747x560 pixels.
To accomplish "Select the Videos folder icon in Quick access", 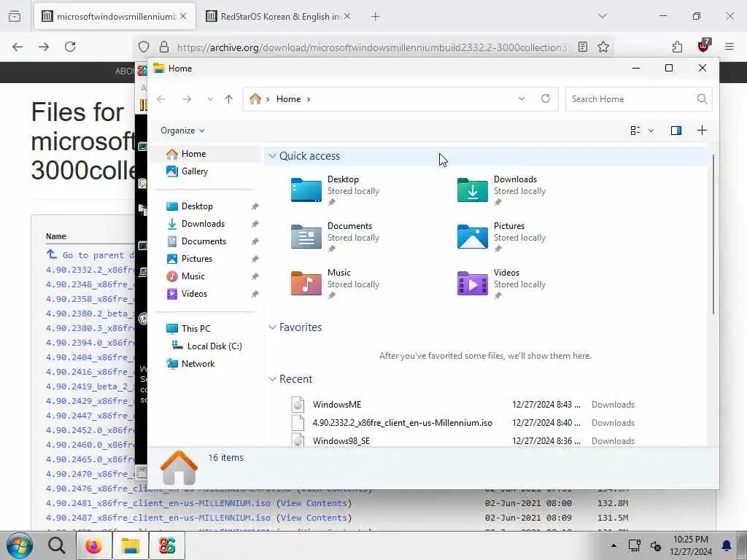I will click(472, 284).
